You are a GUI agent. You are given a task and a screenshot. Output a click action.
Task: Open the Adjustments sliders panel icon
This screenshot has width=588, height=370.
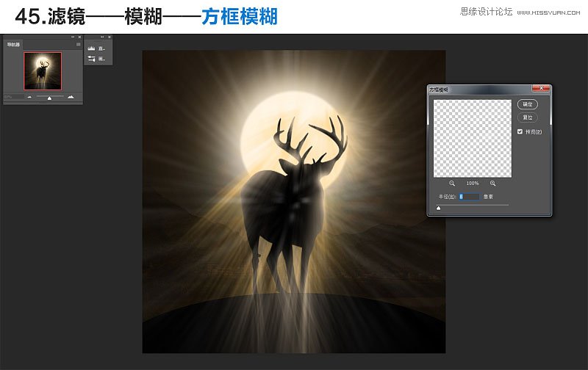(91, 59)
